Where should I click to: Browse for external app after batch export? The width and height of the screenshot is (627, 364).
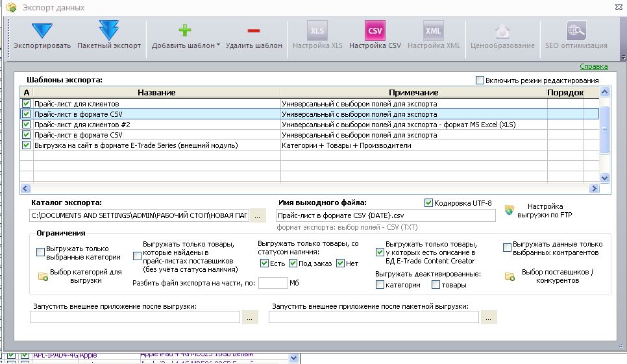[x=489, y=317]
